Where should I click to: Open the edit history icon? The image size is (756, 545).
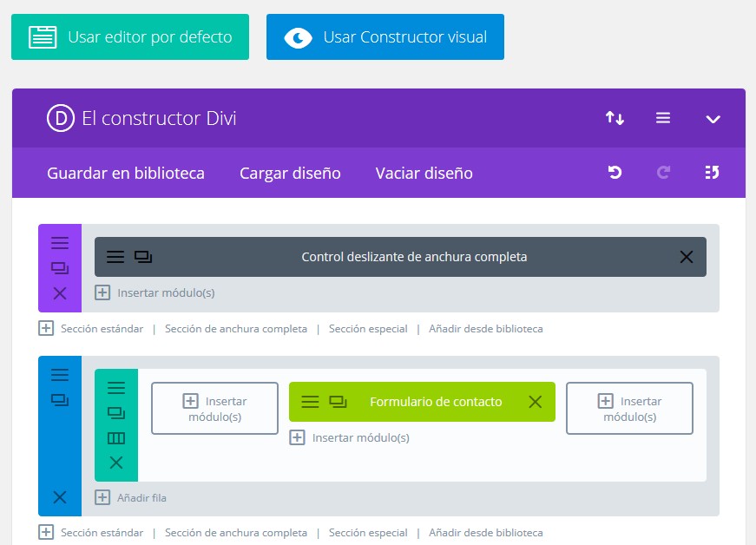[713, 173]
